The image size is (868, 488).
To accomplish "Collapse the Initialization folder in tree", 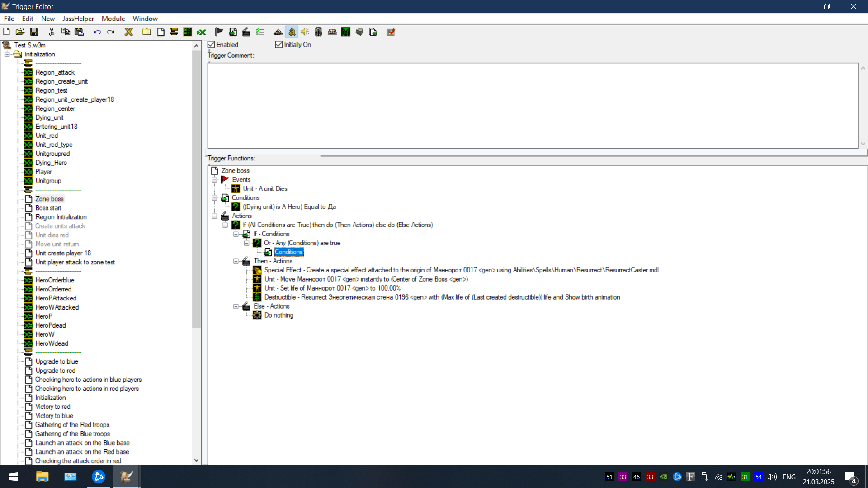I will click(x=7, y=54).
